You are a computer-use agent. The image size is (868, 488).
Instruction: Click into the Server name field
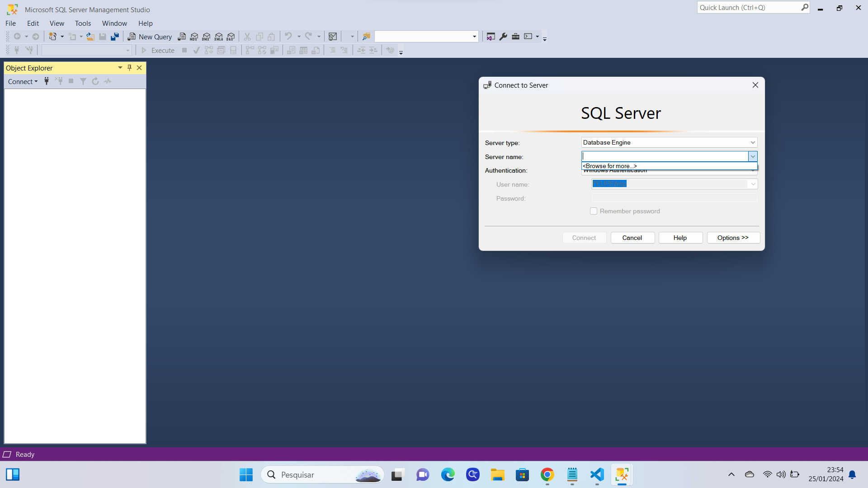point(665,156)
